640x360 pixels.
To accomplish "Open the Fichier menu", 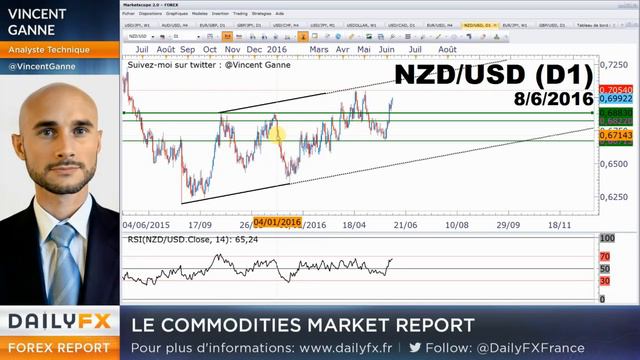I will (x=128, y=13).
